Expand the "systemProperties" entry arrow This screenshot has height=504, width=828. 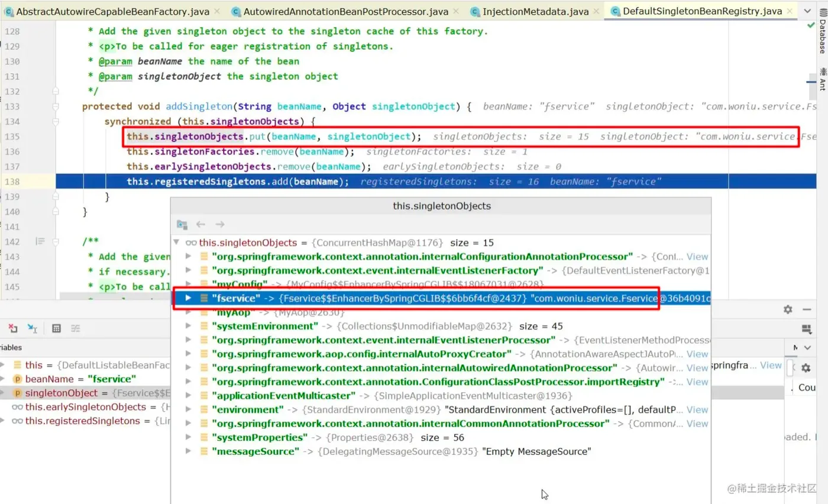(x=189, y=438)
